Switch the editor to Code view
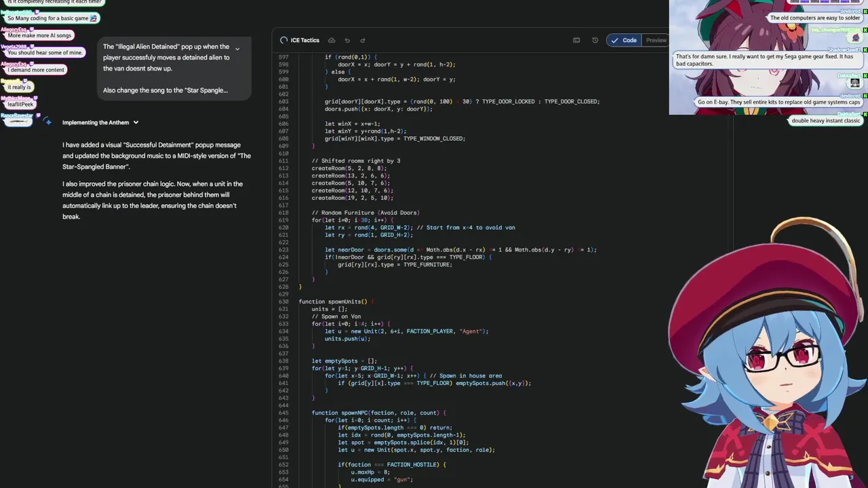This screenshot has width=868, height=488. [x=624, y=41]
